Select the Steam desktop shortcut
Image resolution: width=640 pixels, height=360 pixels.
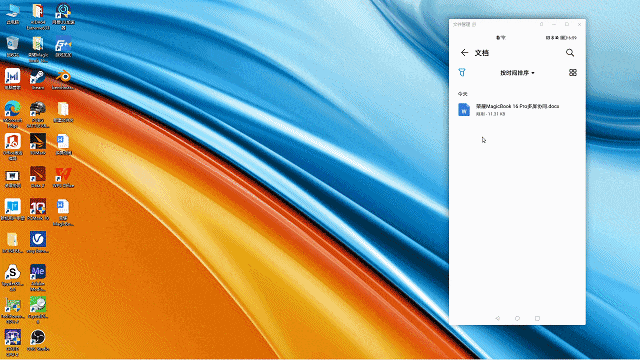point(38,80)
